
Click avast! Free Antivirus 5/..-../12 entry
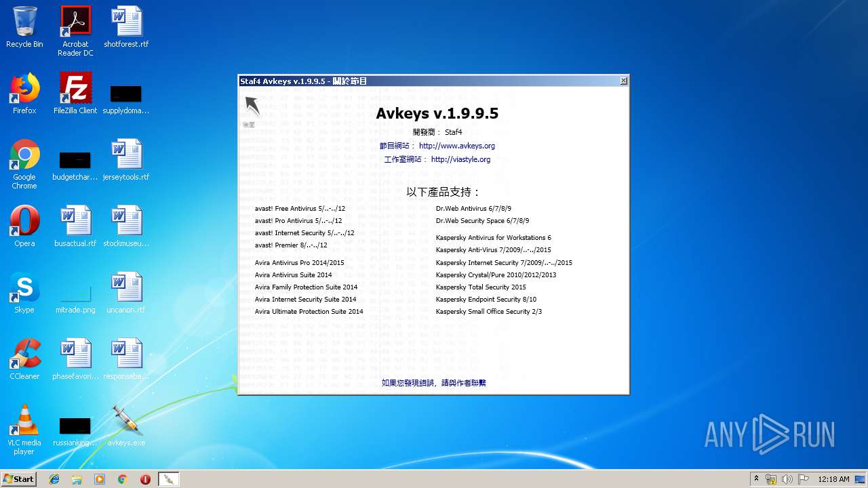point(300,209)
